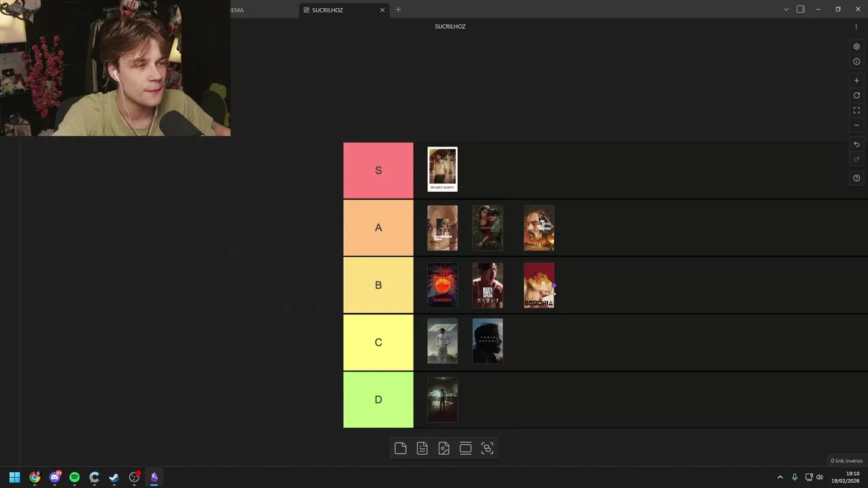Zoom in with the plus icon
Image resolution: width=868 pixels, height=488 pixels.
pyautogui.click(x=856, y=81)
